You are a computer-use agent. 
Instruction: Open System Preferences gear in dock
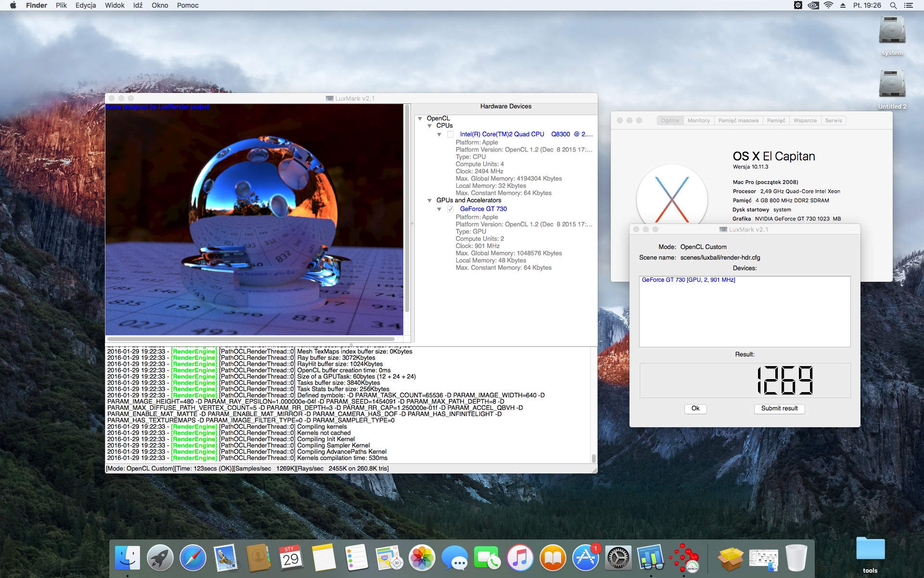tap(618, 559)
